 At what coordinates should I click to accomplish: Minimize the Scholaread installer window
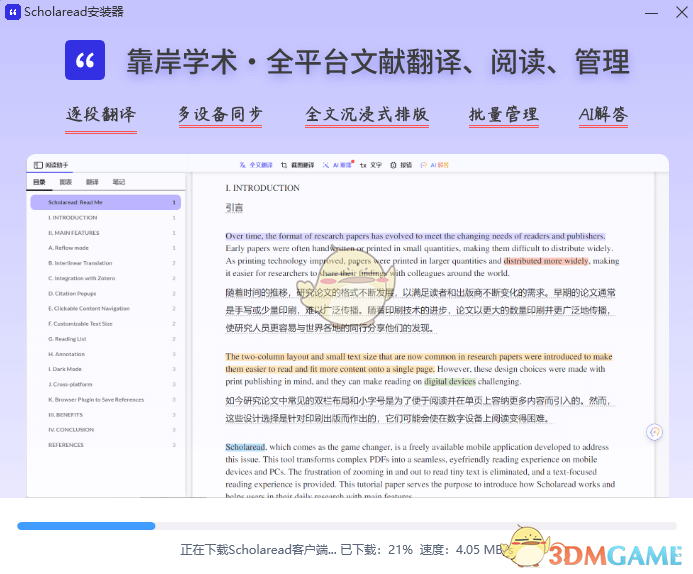(651, 13)
